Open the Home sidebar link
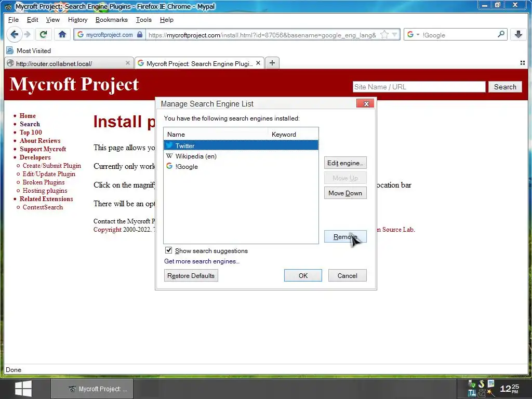This screenshot has height=399, width=532. click(x=28, y=116)
